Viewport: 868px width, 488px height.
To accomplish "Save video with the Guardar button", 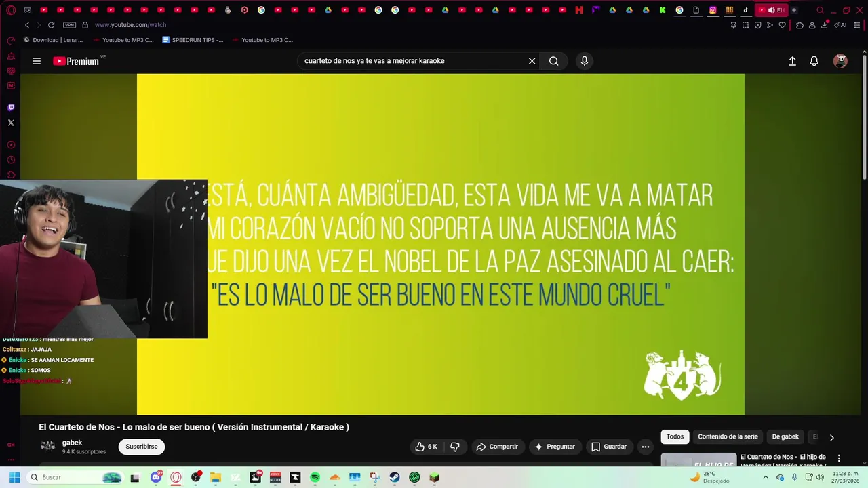I will tap(608, 447).
